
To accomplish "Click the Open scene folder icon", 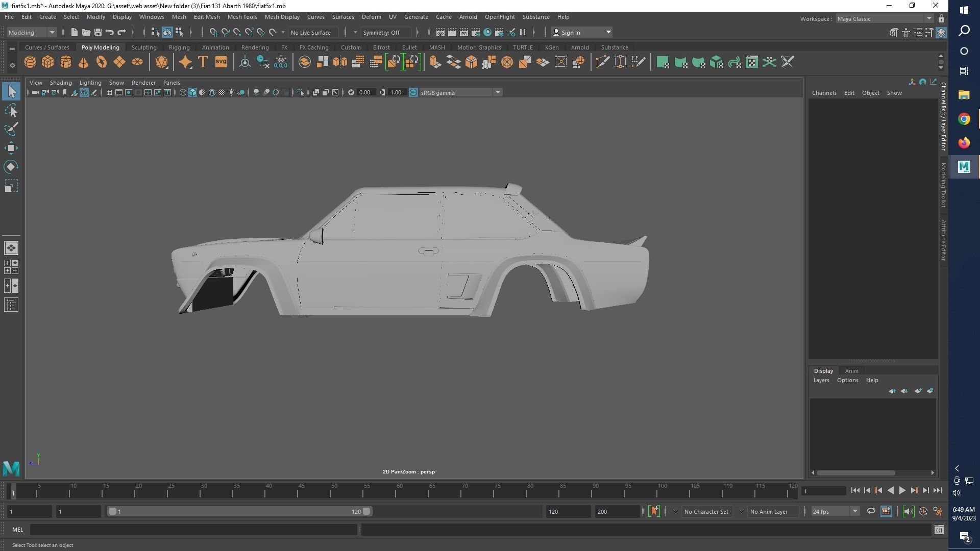I will coord(86,33).
